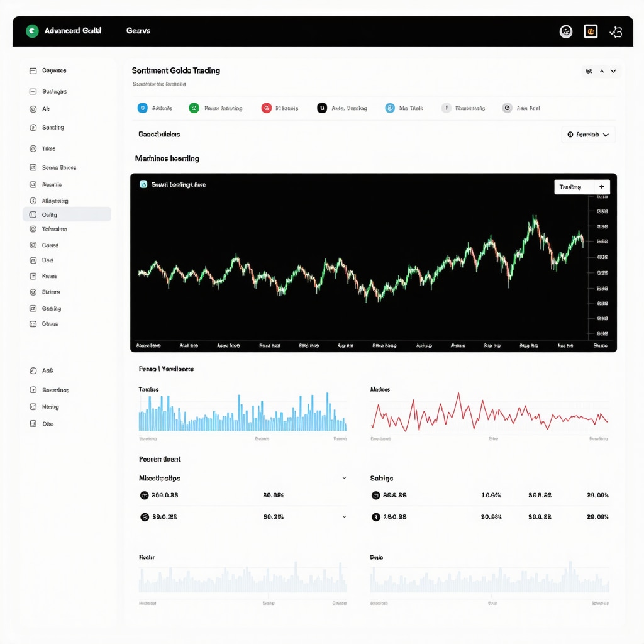This screenshot has width=644, height=644.
Task: Click the Allogtraing sidebar icon
Action: point(33,201)
